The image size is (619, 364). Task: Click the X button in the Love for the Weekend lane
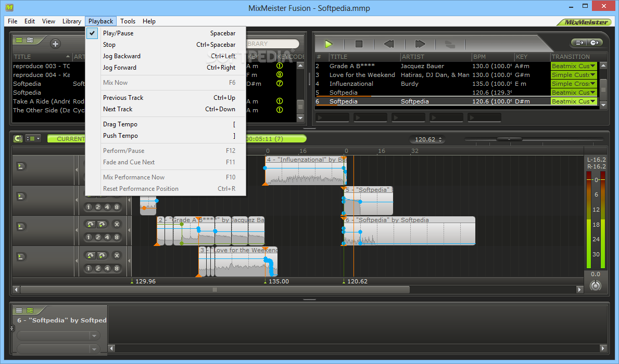(117, 255)
